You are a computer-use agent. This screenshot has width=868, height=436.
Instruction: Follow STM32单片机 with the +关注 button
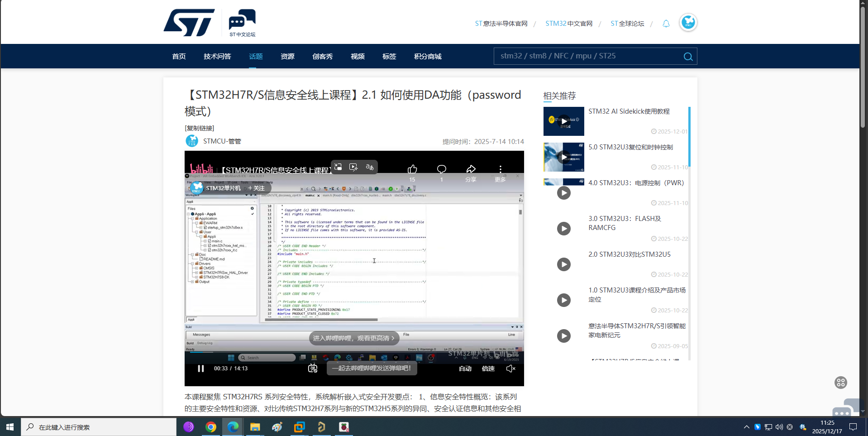point(257,188)
